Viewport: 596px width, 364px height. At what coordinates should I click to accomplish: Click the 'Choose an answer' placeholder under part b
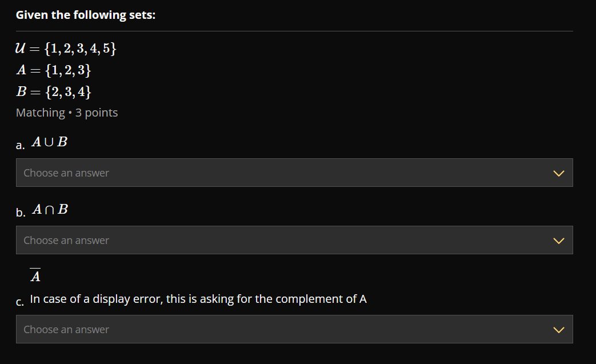click(66, 240)
